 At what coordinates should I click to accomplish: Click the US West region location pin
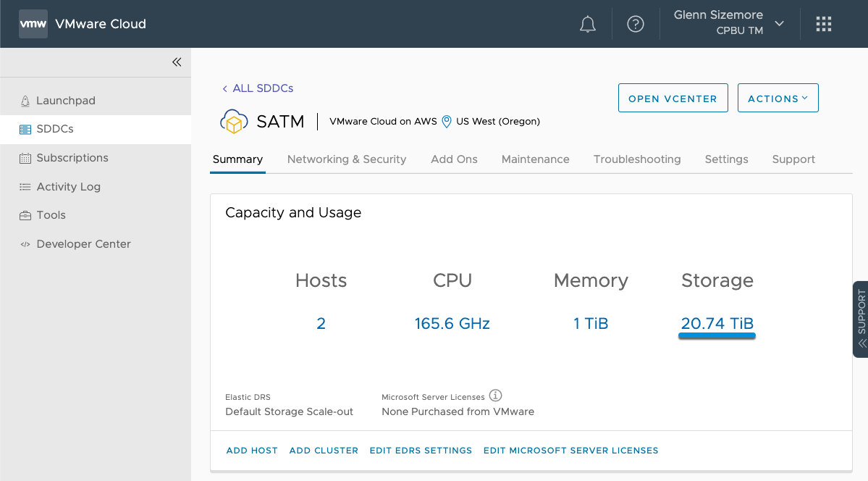(447, 122)
